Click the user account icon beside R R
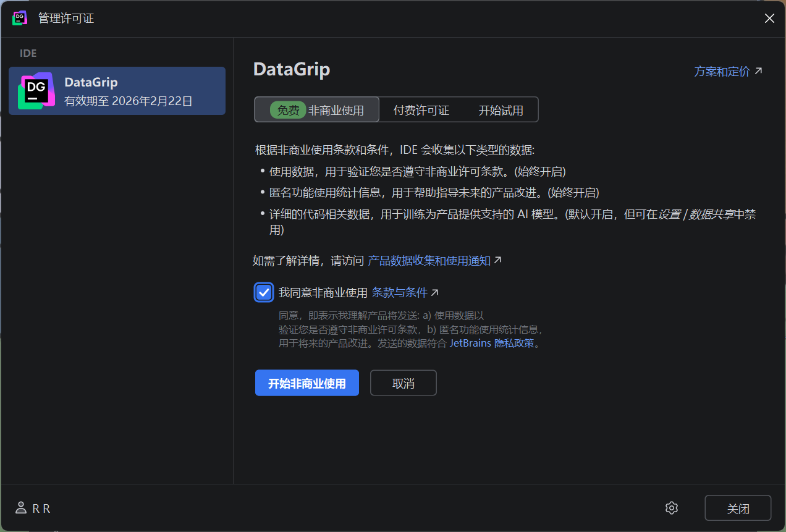This screenshot has width=786, height=532. 22,509
